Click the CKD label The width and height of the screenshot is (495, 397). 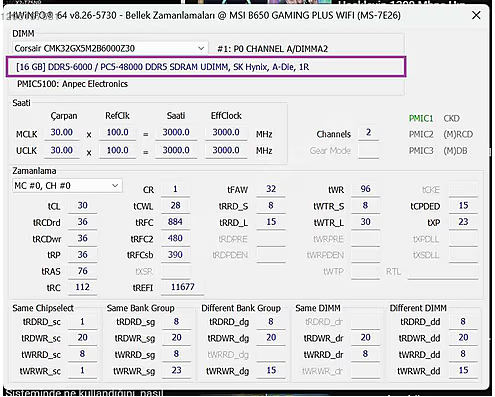click(x=452, y=118)
